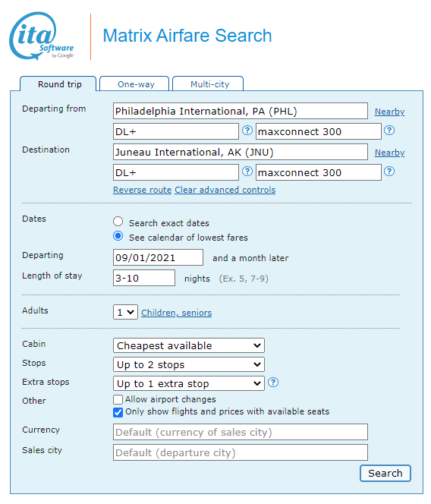The image size is (431, 504).
Task: Click the Departing date input field
Action: pyautogui.click(x=158, y=257)
